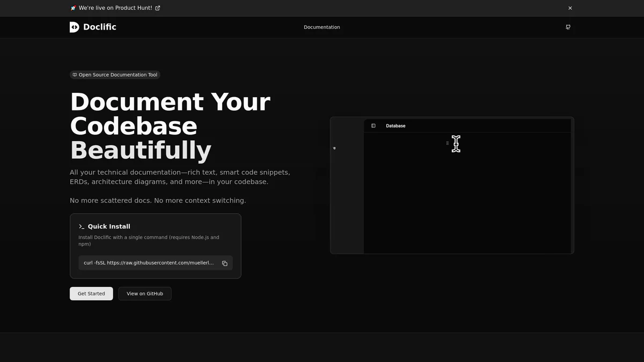
Task: Open the Documentation nav item
Action: click(321, 27)
